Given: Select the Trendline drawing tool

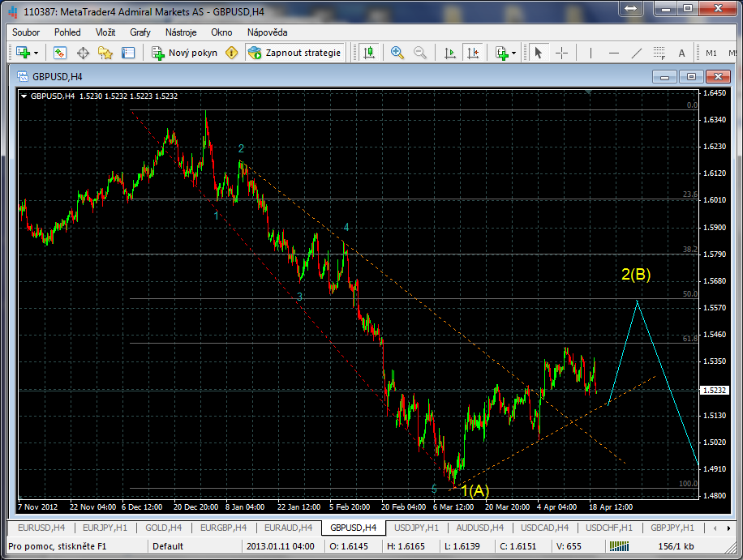Looking at the screenshot, I should (637, 53).
